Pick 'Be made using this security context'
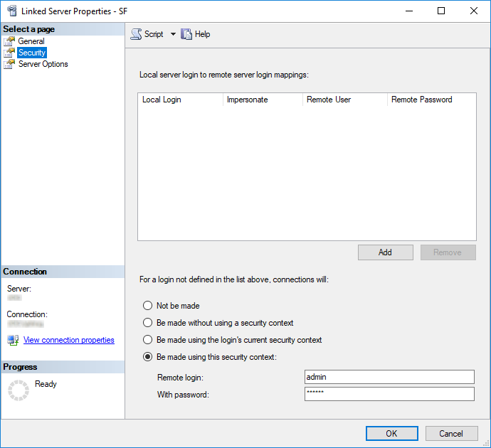The width and height of the screenshot is (491, 448). (x=148, y=357)
